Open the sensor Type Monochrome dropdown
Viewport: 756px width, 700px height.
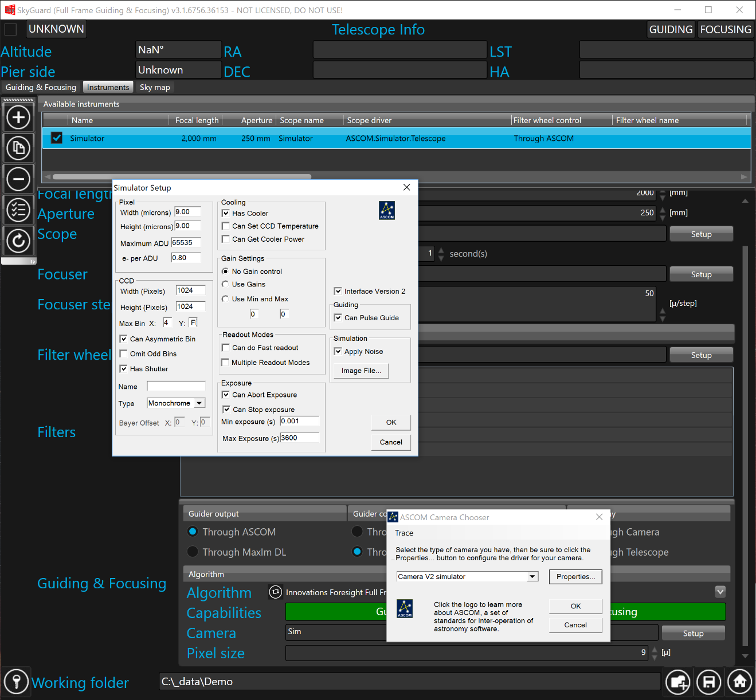point(199,403)
